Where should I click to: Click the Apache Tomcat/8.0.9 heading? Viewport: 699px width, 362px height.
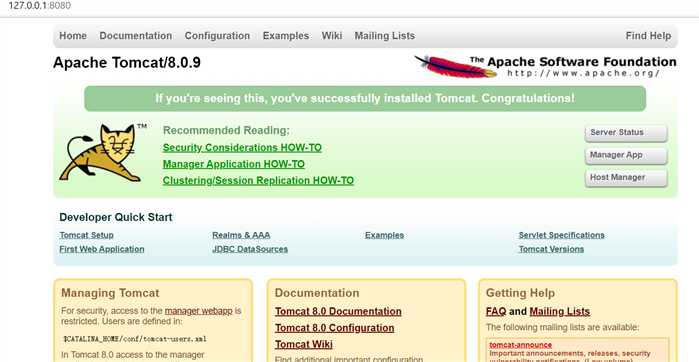pos(127,62)
